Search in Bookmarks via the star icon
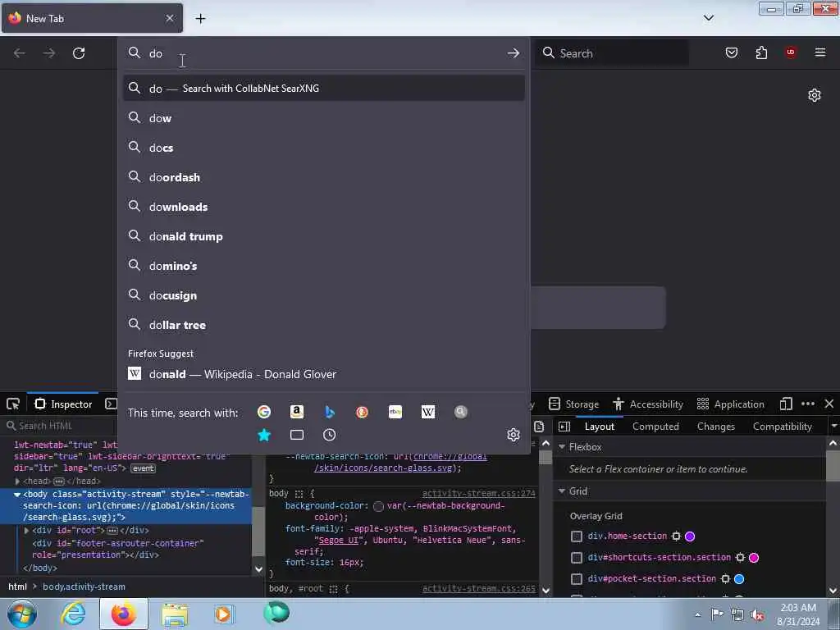 [x=263, y=435]
